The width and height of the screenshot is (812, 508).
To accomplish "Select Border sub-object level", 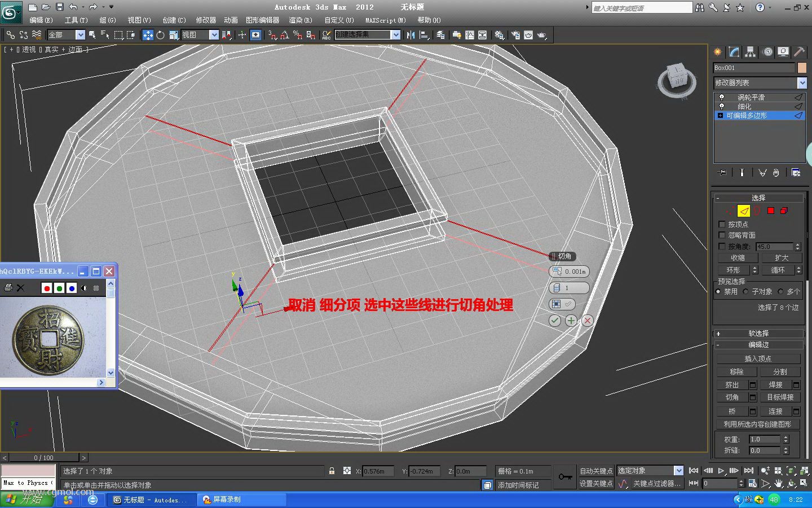I will pos(757,211).
